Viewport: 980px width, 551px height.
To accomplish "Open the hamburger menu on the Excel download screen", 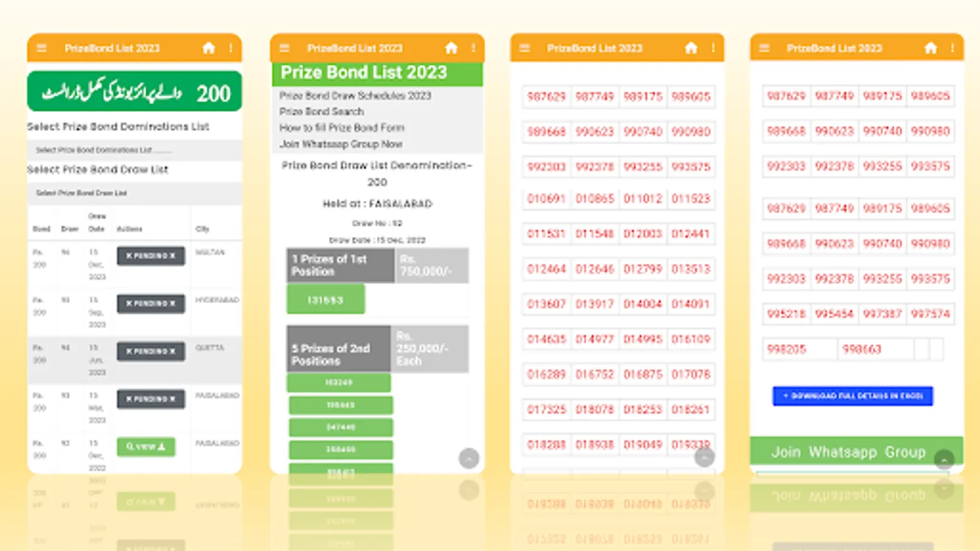I will click(764, 48).
